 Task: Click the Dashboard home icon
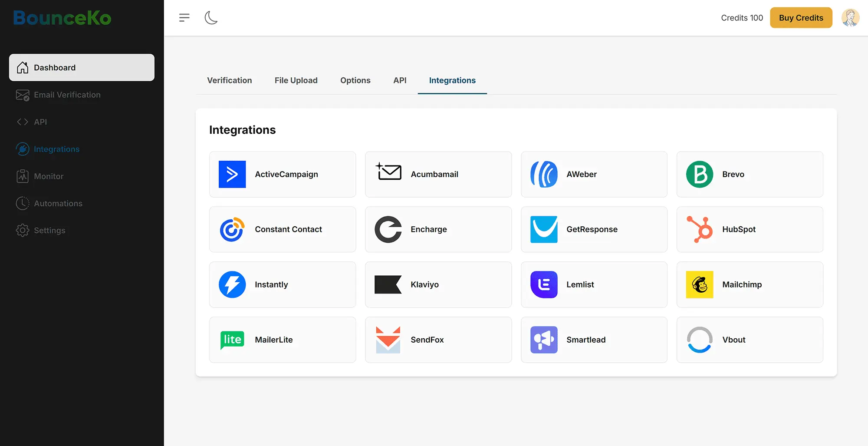pos(23,67)
